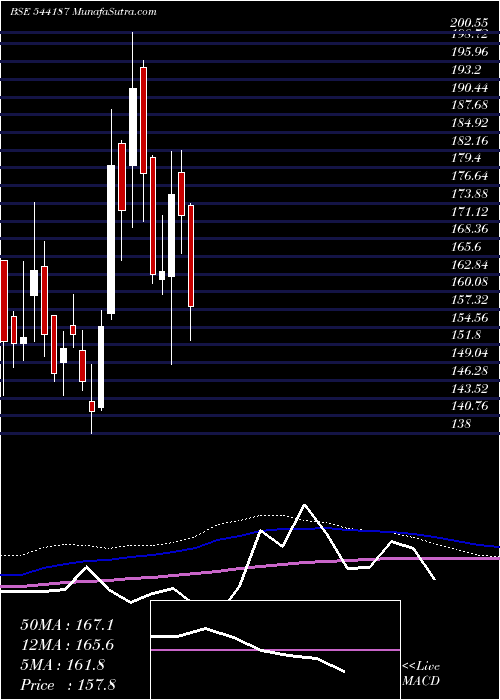Click the 184.92 price axis label
The image size is (500, 700).
[469, 123]
